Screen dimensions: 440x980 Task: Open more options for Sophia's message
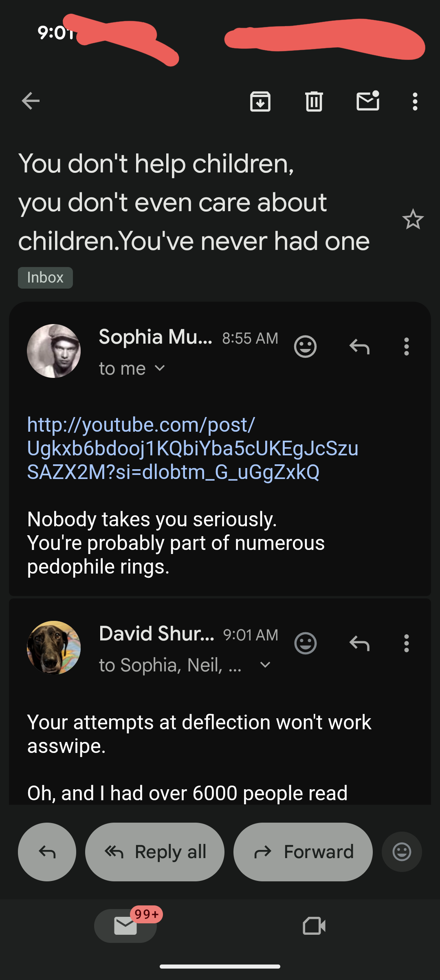406,347
